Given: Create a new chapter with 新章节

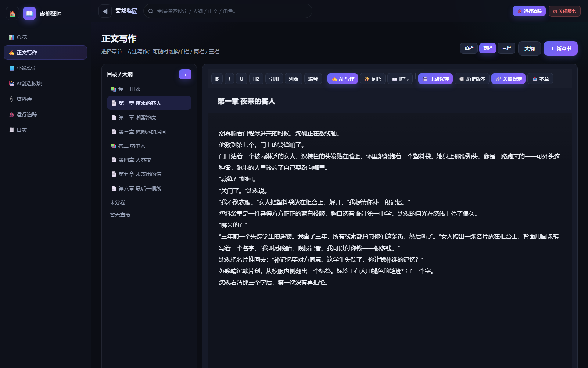Looking at the screenshot, I should (561, 49).
